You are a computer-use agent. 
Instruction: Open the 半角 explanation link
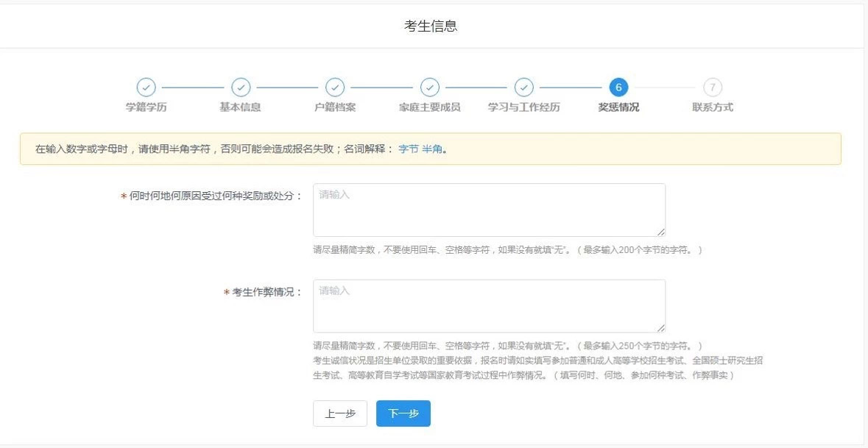[x=432, y=149]
